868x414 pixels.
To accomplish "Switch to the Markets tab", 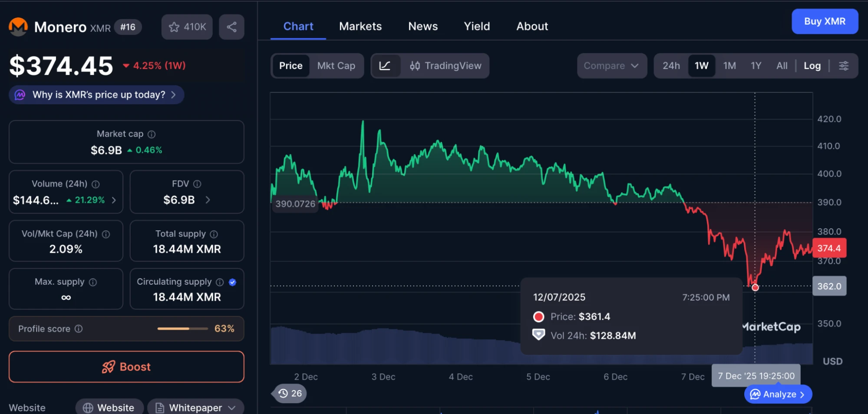I will tap(360, 26).
